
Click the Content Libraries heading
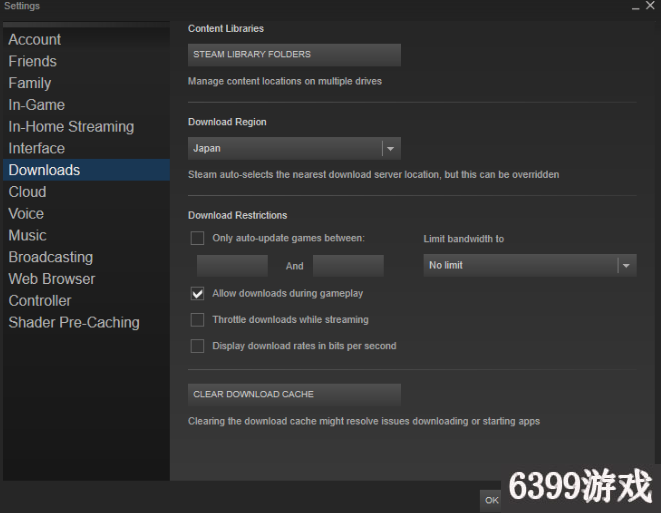tap(226, 29)
